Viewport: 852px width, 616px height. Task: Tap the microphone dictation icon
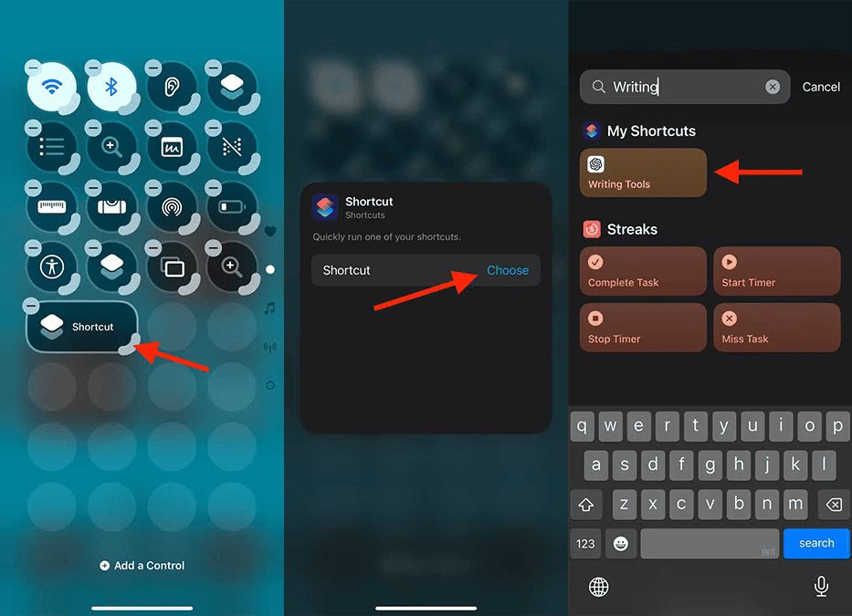(x=821, y=587)
